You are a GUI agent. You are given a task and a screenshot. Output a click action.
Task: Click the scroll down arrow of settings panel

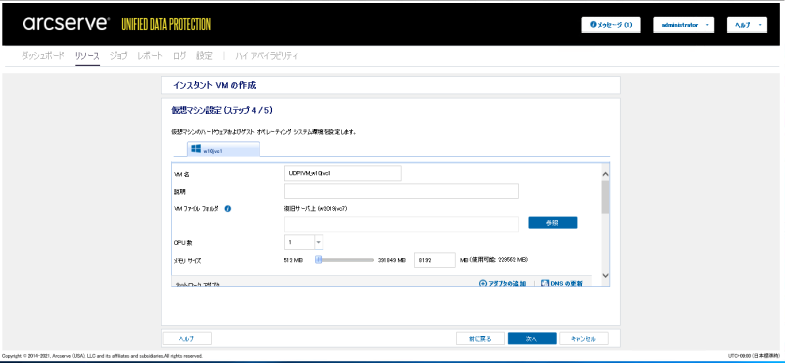pos(605,275)
